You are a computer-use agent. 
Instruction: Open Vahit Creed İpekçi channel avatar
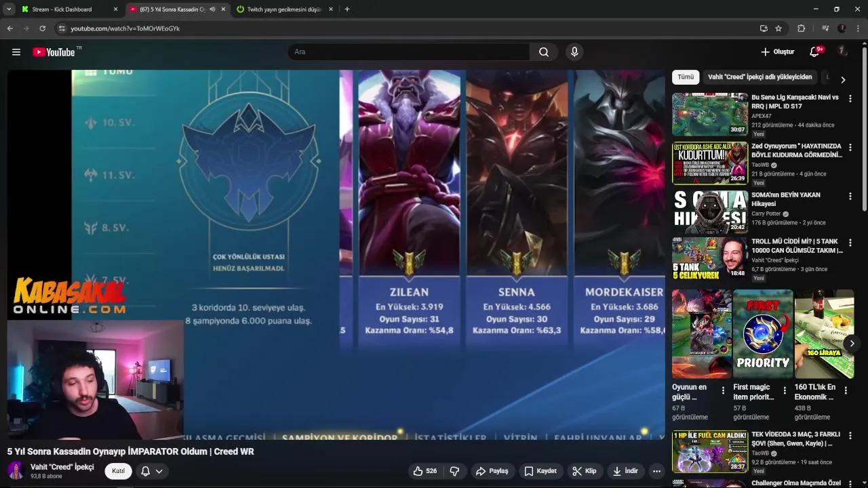click(x=16, y=471)
